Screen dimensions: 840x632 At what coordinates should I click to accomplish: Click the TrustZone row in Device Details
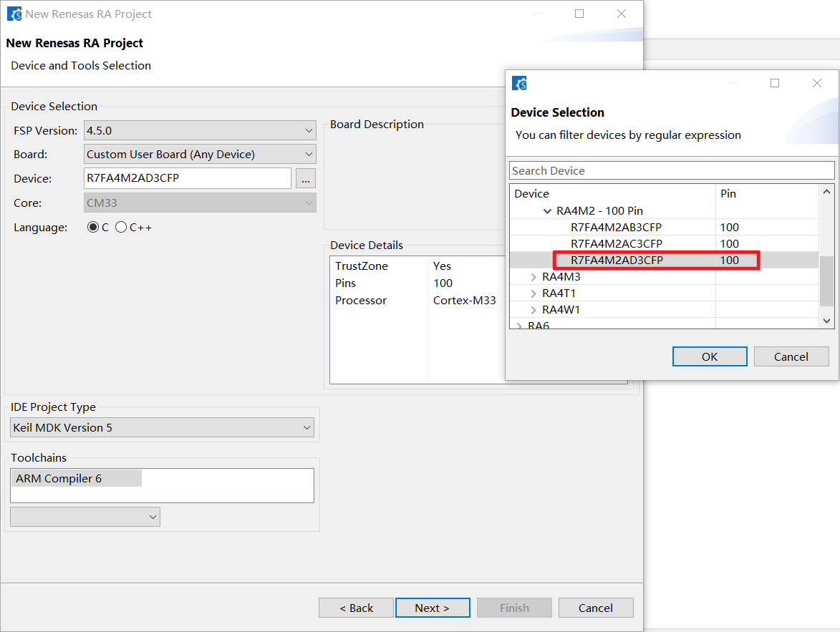coord(418,266)
